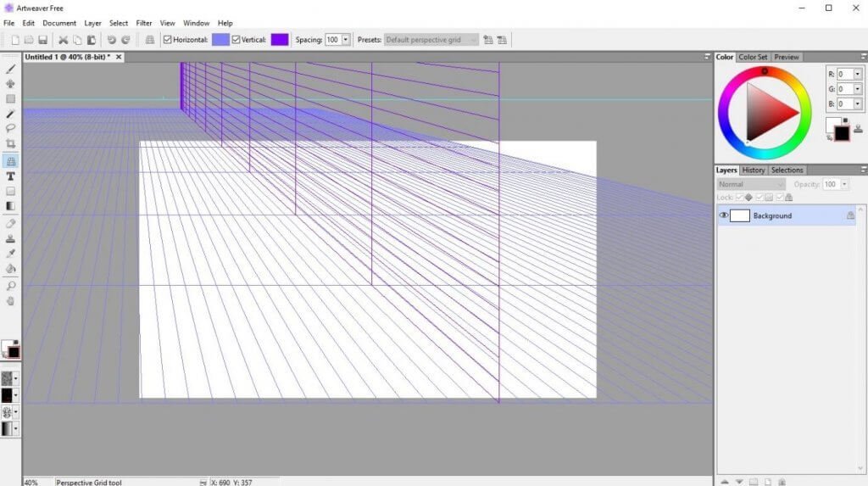Open the Layer menu
Image resolution: width=868 pixels, height=486 pixels.
click(92, 23)
